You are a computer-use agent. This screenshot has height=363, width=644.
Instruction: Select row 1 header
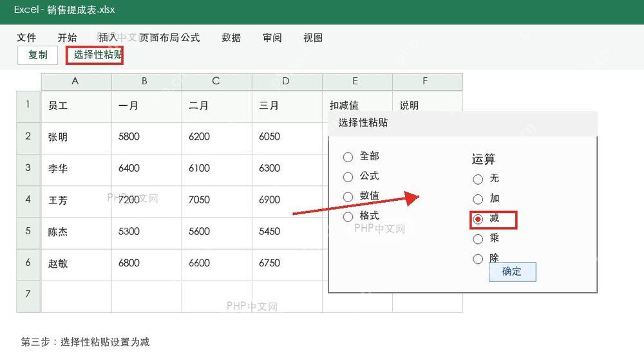point(28,106)
